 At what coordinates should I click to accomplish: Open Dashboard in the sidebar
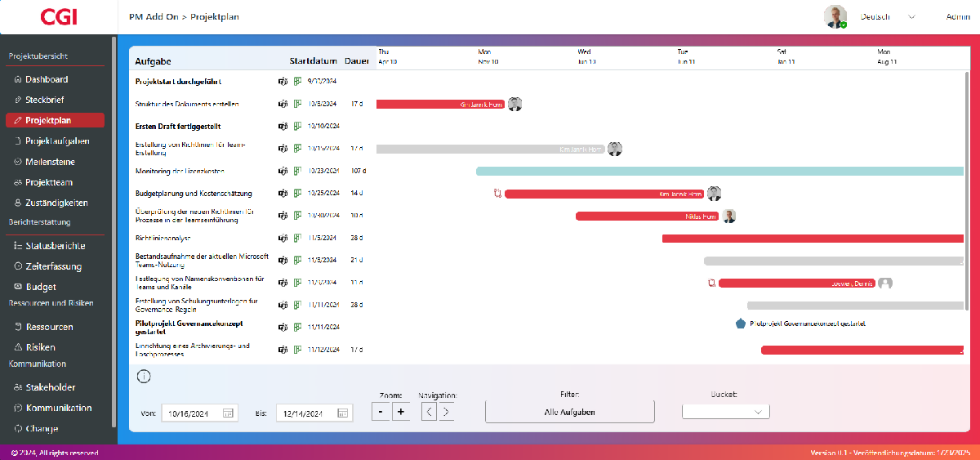tap(47, 79)
